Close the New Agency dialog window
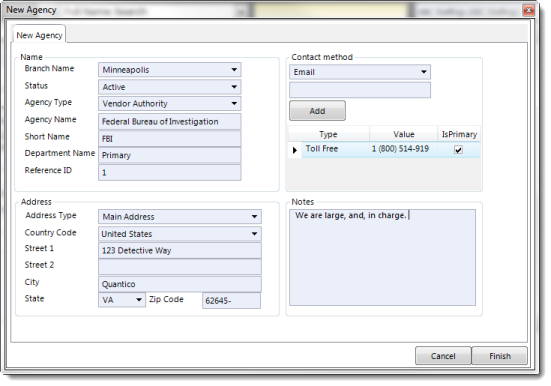Viewport: 551px width, 386px height. (529, 11)
